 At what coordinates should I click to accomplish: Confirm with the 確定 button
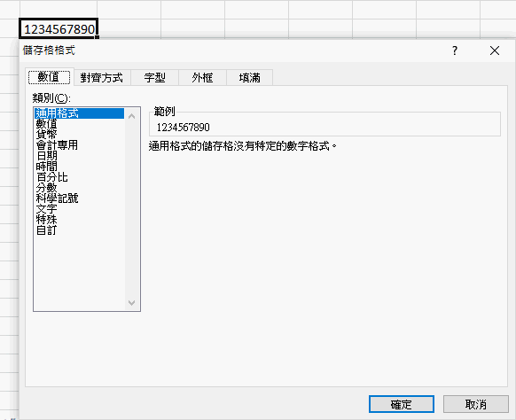point(401,404)
